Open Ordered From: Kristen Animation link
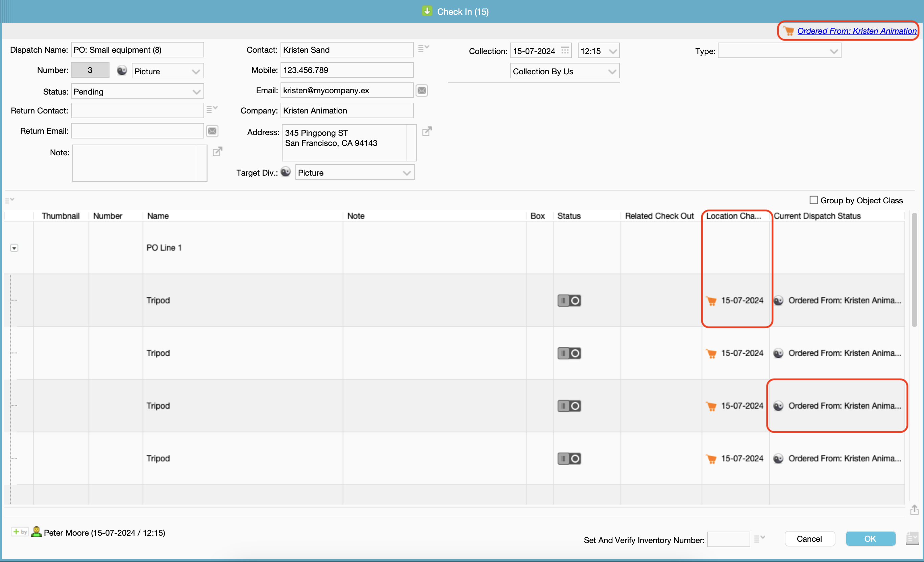 (856, 31)
